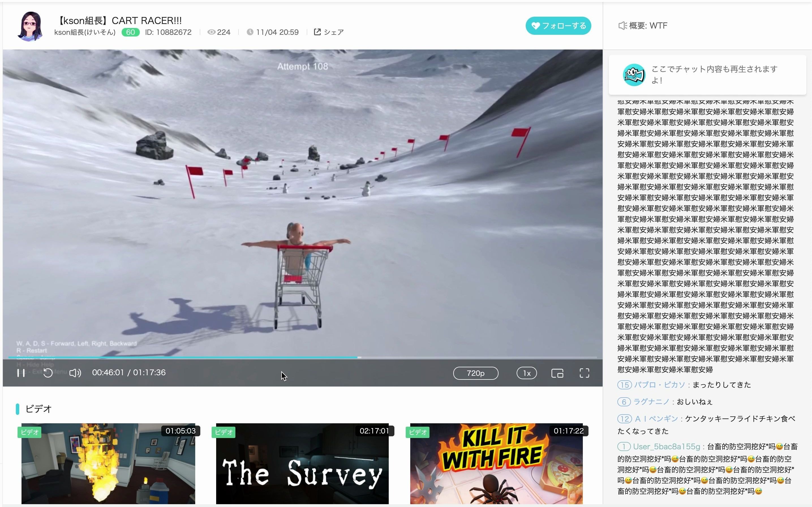Click username AIペンギン in chat

[x=656, y=419]
